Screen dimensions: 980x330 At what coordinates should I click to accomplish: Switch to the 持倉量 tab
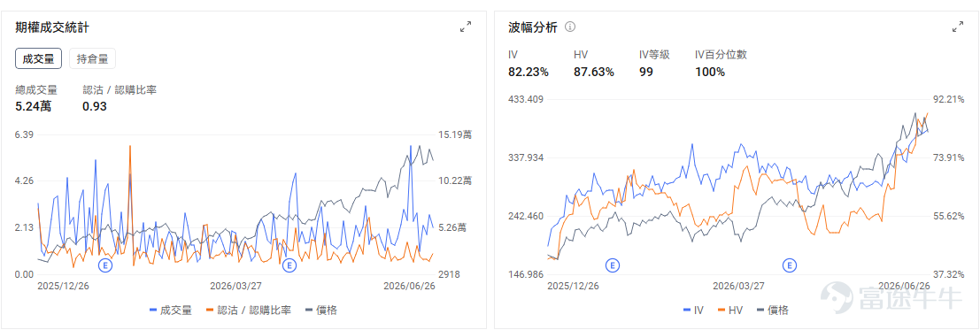point(92,59)
